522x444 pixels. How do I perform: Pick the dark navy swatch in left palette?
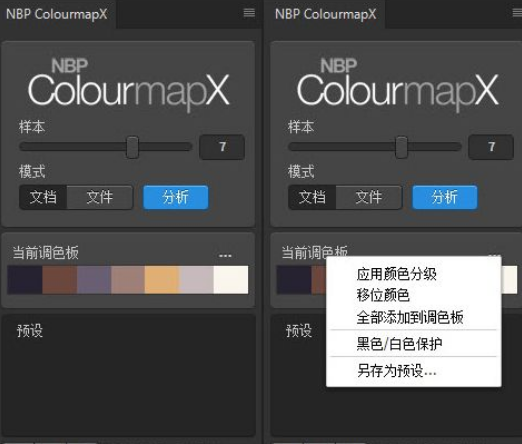pyautogui.click(x=25, y=280)
